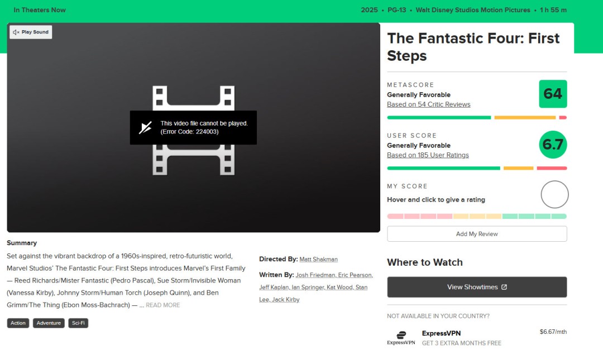
Task: Open Based on 185 User Ratings
Action: coord(428,155)
